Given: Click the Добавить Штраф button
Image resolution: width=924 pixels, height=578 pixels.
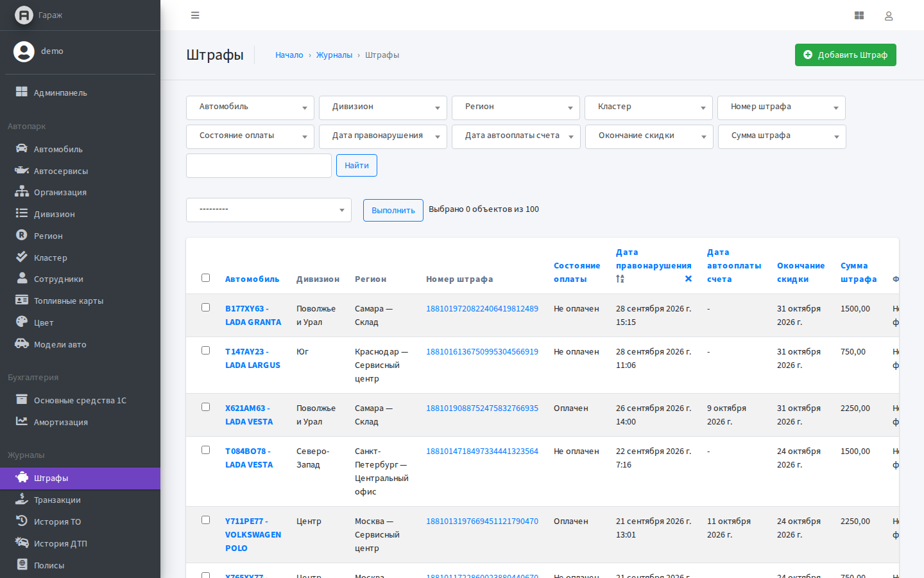Looking at the screenshot, I should click(846, 55).
